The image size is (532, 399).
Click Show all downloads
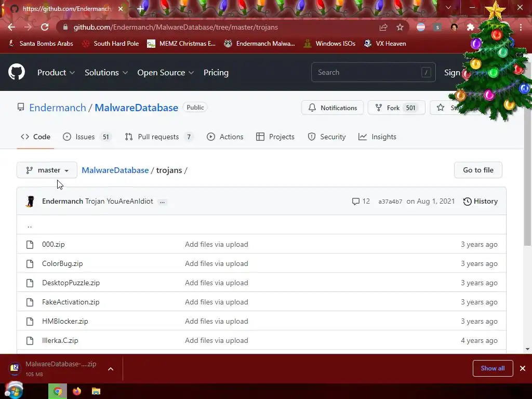click(493, 368)
